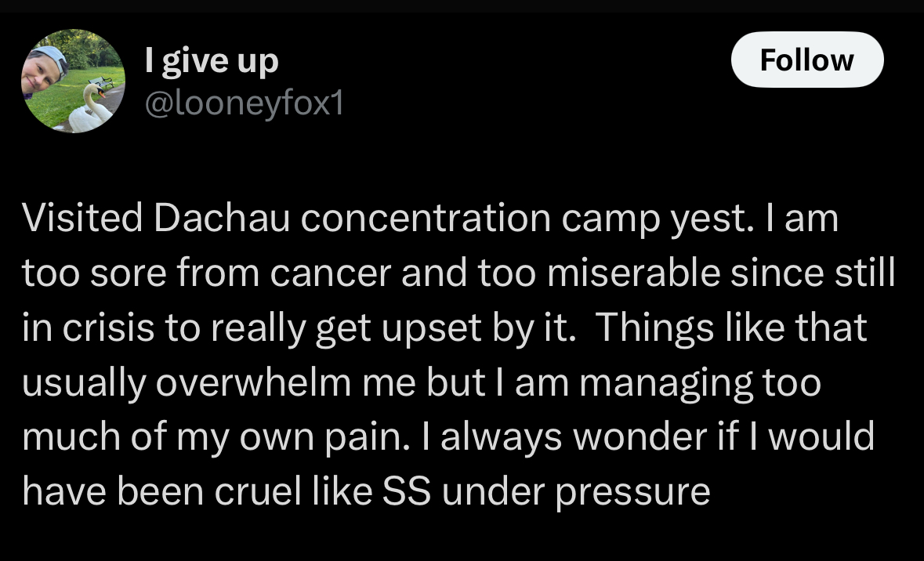
Task: Click "SS" in the tweet's last line
Action: [407, 491]
